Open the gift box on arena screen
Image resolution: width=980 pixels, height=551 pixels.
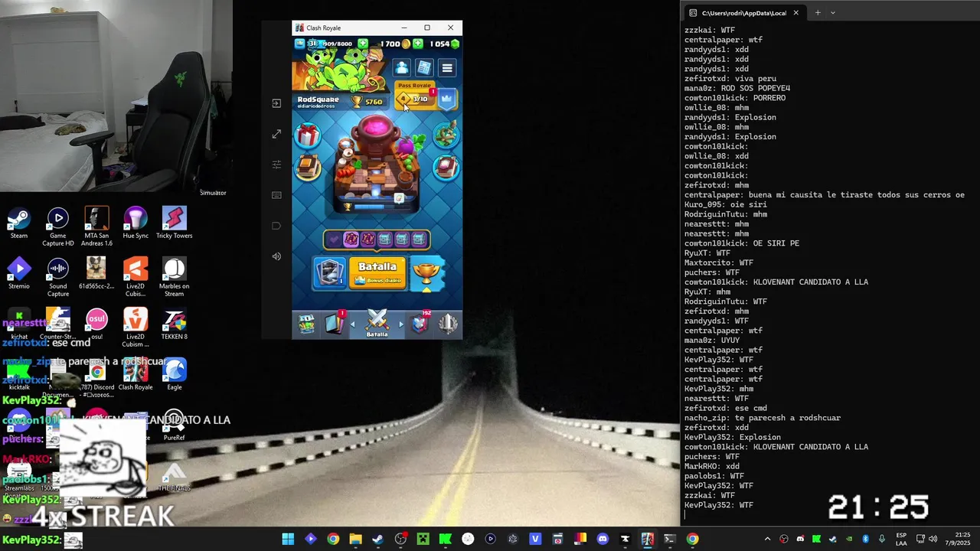pos(308,136)
